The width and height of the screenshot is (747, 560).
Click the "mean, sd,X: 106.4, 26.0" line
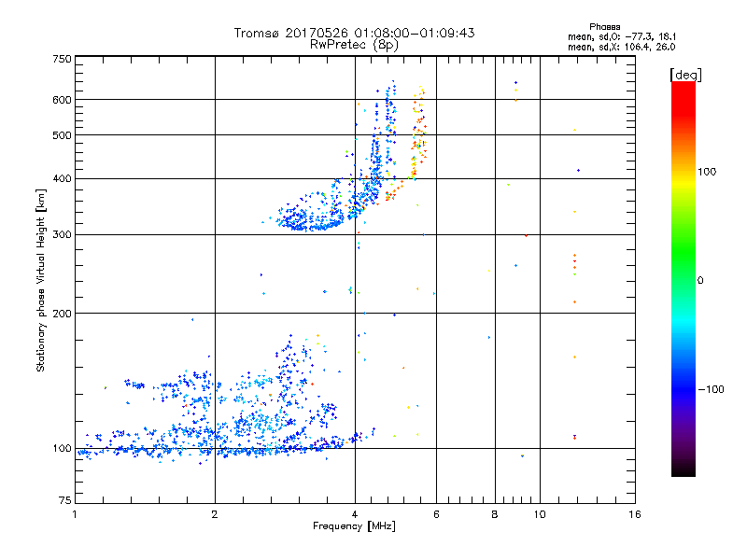click(x=622, y=48)
